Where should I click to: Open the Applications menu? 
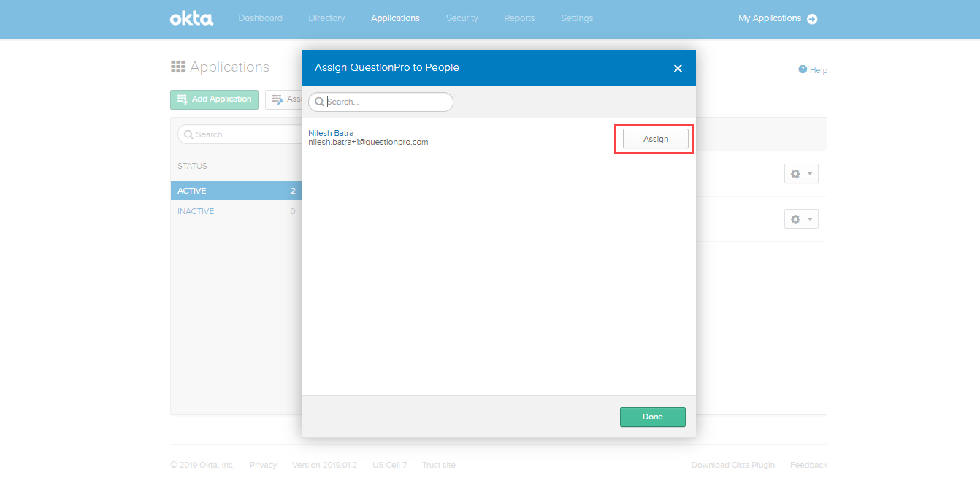395,18
